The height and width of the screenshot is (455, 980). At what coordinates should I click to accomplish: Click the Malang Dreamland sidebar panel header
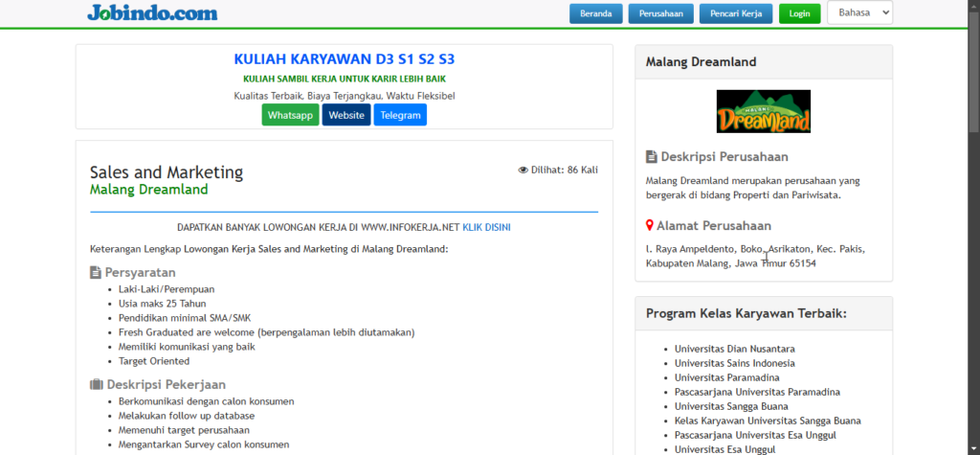pos(764,62)
